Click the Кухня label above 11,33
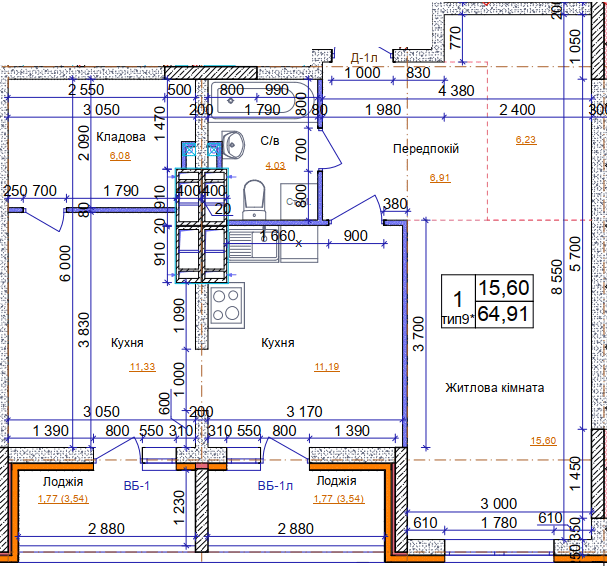The width and height of the screenshot is (607, 566). coord(127,343)
